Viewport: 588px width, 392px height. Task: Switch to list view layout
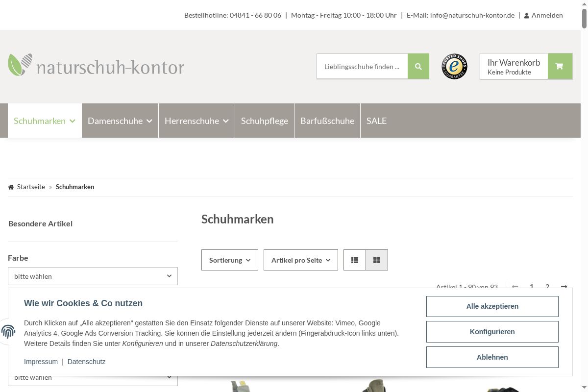point(355,260)
